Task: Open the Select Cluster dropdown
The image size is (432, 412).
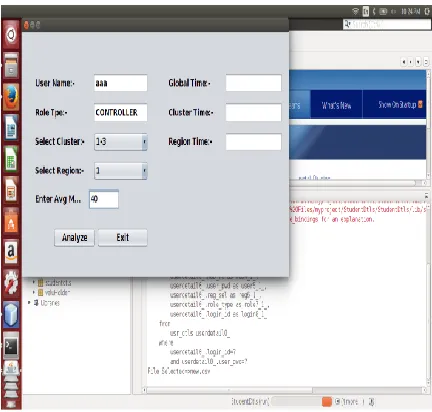Action: pos(121,142)
